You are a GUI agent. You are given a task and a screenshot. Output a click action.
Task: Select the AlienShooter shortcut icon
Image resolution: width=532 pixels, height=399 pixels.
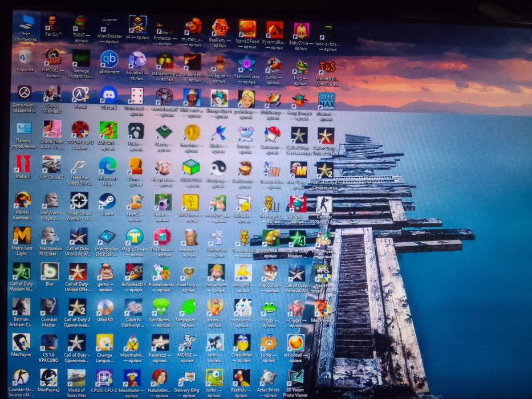click(x=109, y=25)
